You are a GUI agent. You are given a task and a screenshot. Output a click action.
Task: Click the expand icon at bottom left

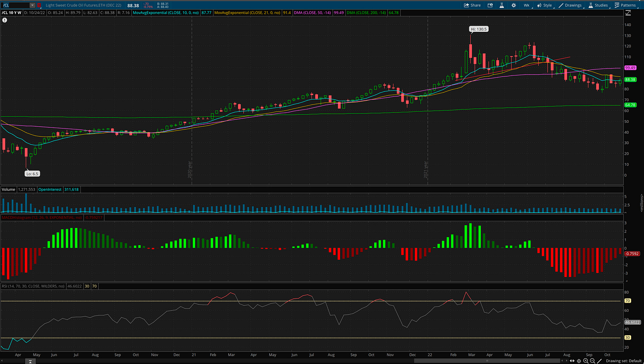point(30,361)
